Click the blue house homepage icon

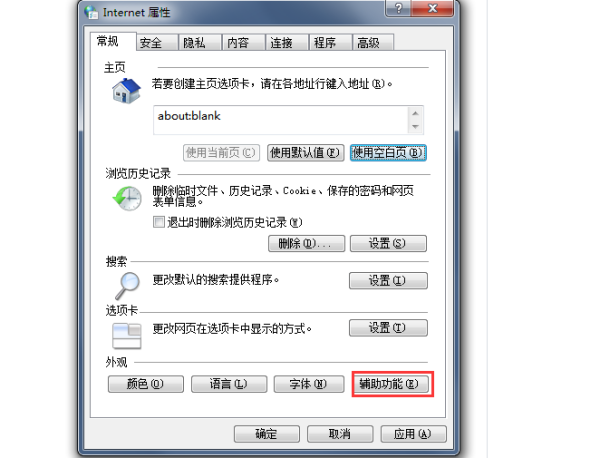pos(126,91)
